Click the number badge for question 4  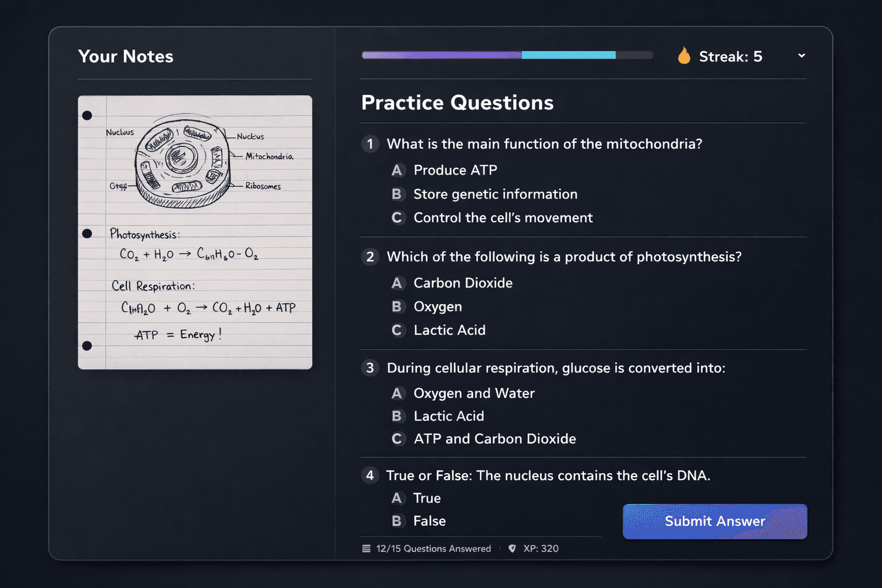pos(370,475)
